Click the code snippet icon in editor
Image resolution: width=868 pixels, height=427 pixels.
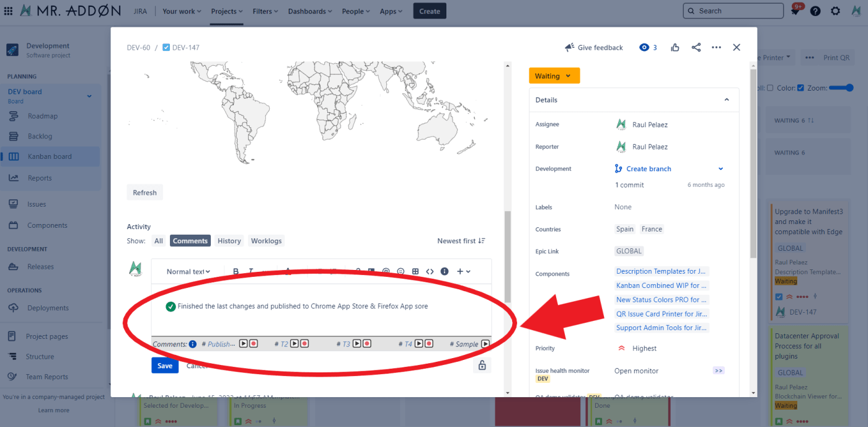[430, 271]
